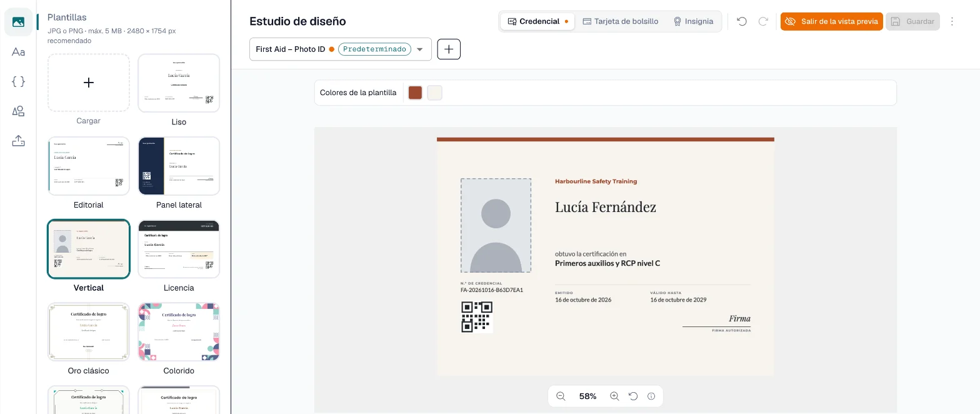Open the variables curly-braces panel
980x414 pixels.
18,81
